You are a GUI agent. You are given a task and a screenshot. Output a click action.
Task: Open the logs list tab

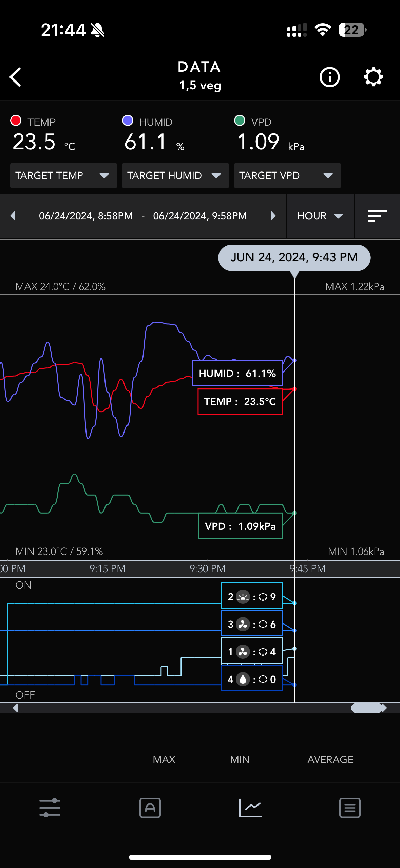[350, 808]
